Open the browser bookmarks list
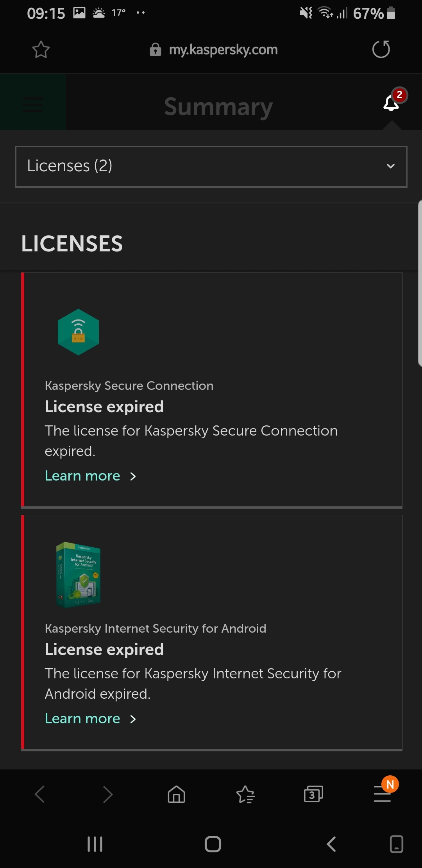 (x=245, y=794)
